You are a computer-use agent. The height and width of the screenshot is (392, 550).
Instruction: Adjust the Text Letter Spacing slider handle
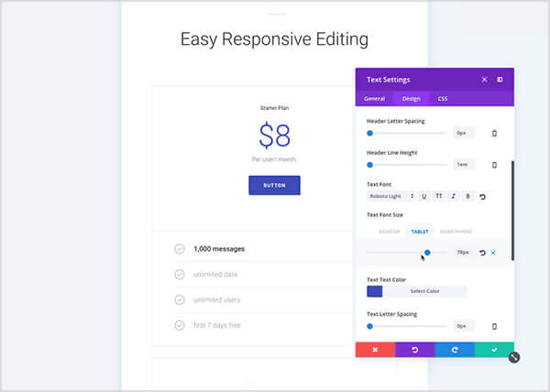click(x=369, y=326)
